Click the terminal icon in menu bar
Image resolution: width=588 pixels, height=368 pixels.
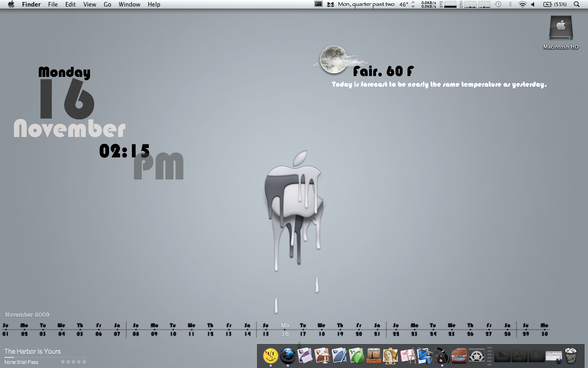click(318, 4)
